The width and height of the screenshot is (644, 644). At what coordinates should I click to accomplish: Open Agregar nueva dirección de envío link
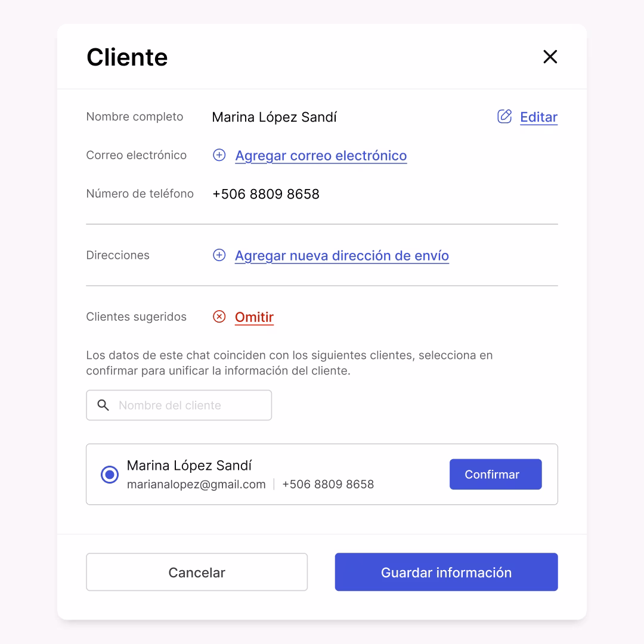tap(342, 256)
